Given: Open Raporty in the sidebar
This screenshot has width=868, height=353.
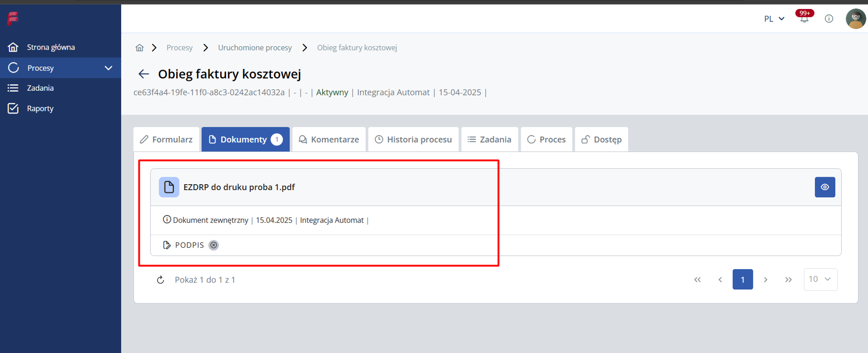Looking at the screenshot, I should 40,109.
